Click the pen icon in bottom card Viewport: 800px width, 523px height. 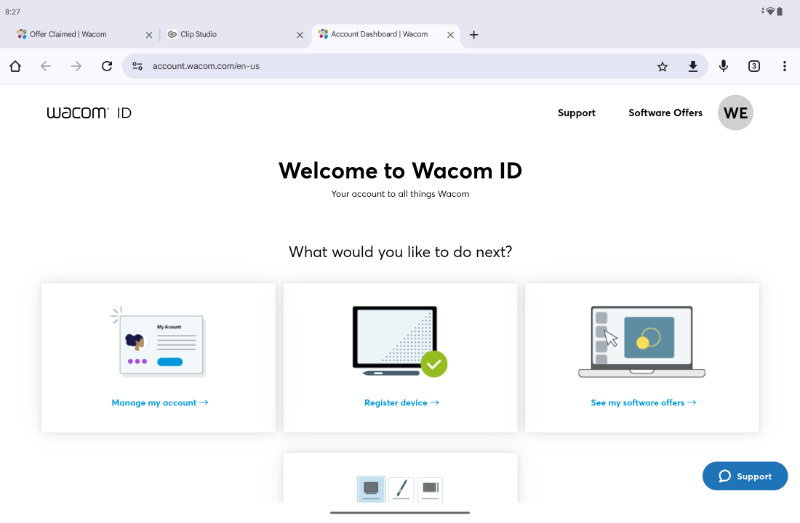[x=401, y=489]
